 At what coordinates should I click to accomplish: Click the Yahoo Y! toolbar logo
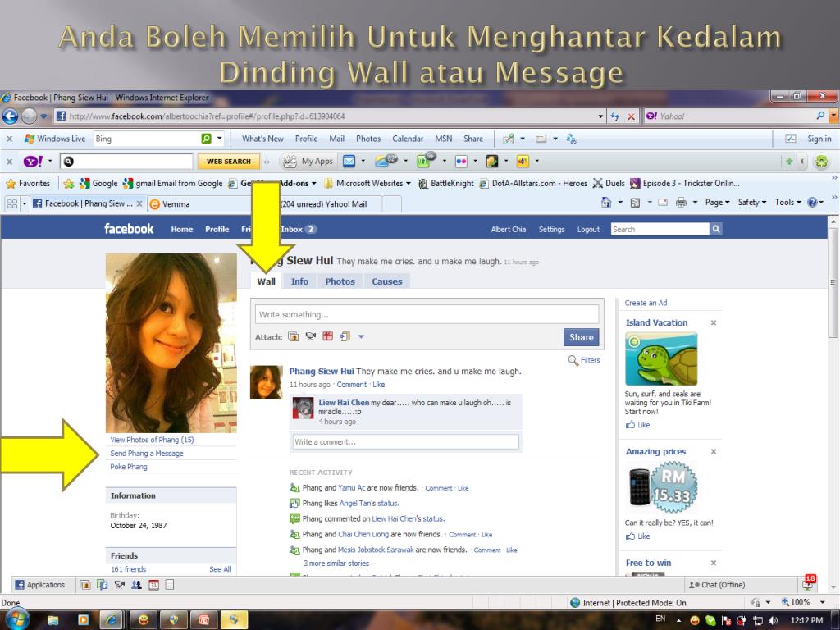coord(33,161)
